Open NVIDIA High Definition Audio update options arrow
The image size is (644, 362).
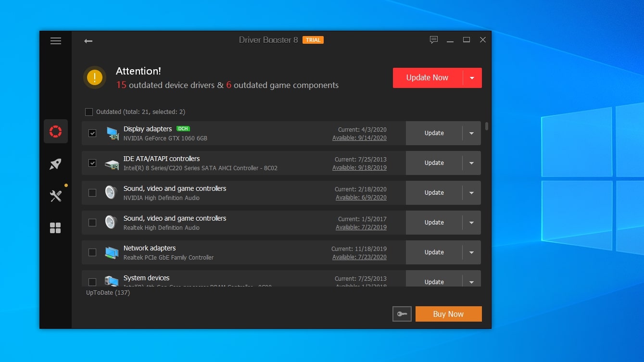click(471, 193)
